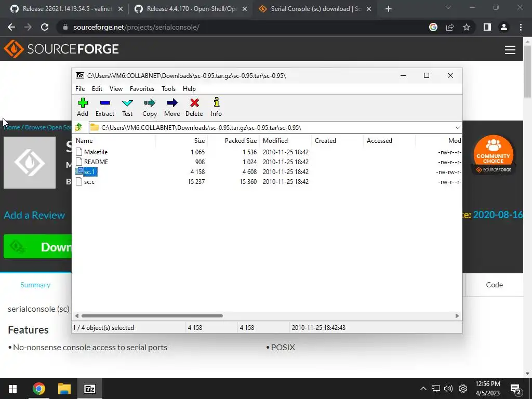Open the Summary tab on SourceForge
The image size is (532, 399).
(x=35, y=285)
